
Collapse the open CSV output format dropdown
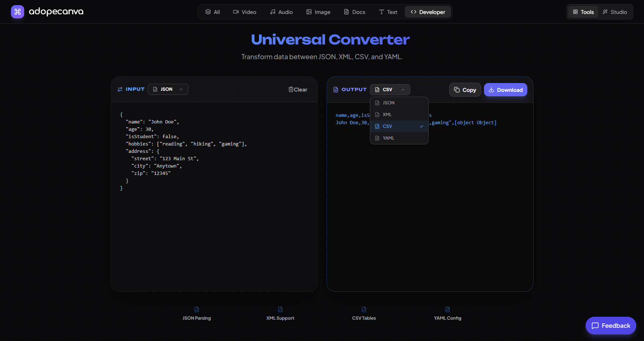coord(390,89)
